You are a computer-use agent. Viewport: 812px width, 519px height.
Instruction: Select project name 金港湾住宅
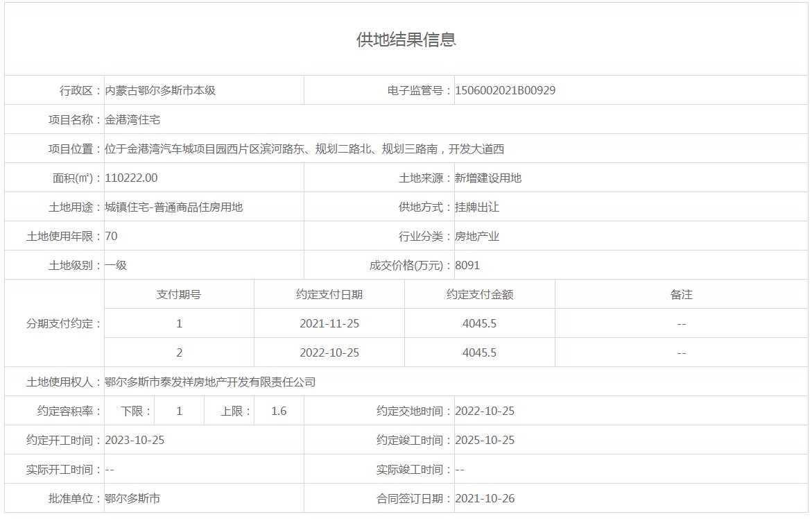tap(132, 119)
